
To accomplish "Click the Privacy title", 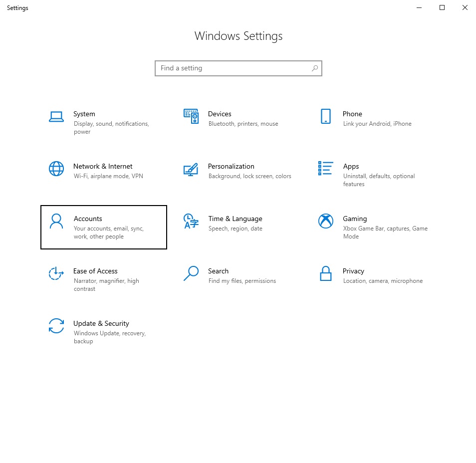I will pos(353,271).
